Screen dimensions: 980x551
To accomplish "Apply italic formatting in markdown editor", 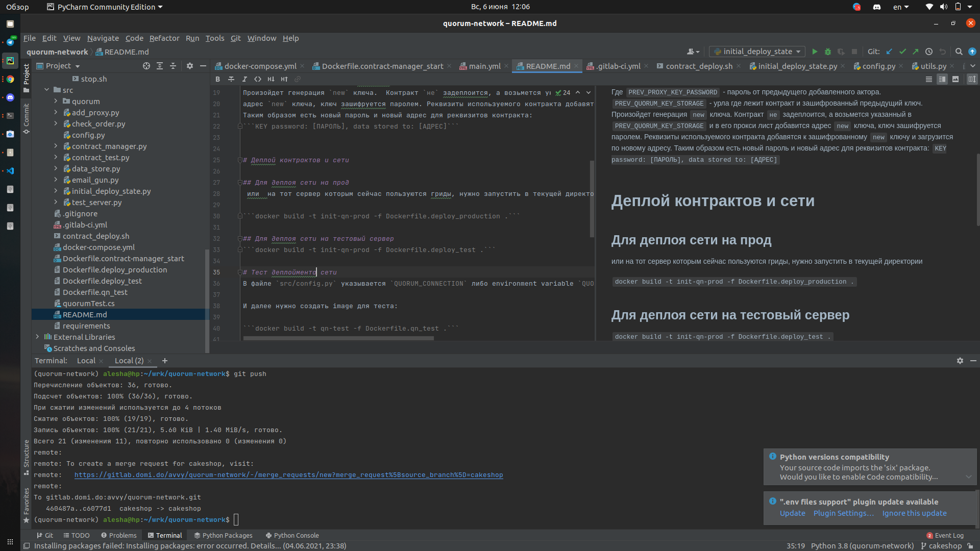I will (x=244, y=79).
